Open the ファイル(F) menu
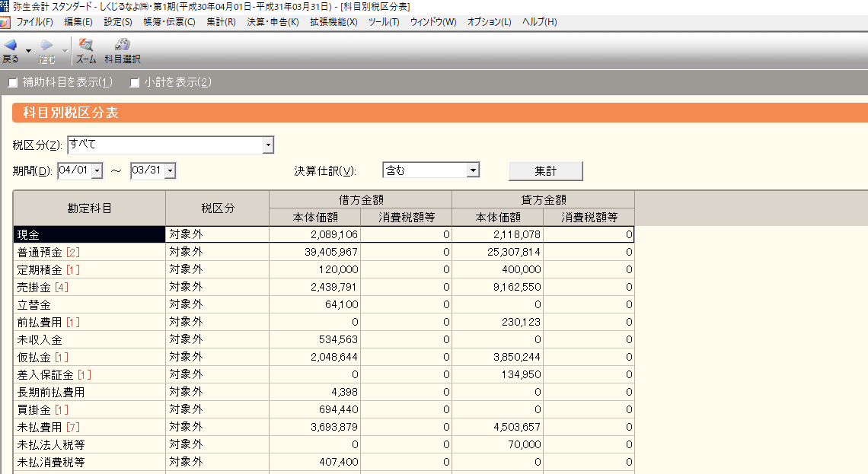 pos(34,22)
